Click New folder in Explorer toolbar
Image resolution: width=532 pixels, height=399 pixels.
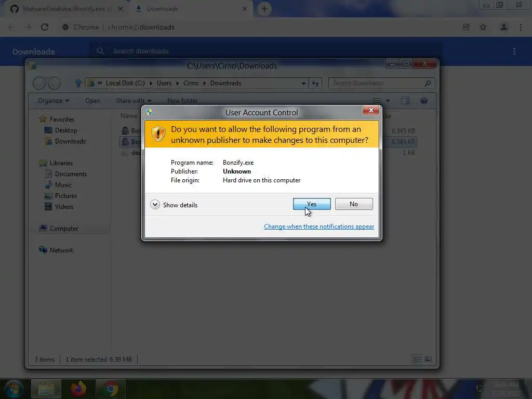[x=182, y=101]
